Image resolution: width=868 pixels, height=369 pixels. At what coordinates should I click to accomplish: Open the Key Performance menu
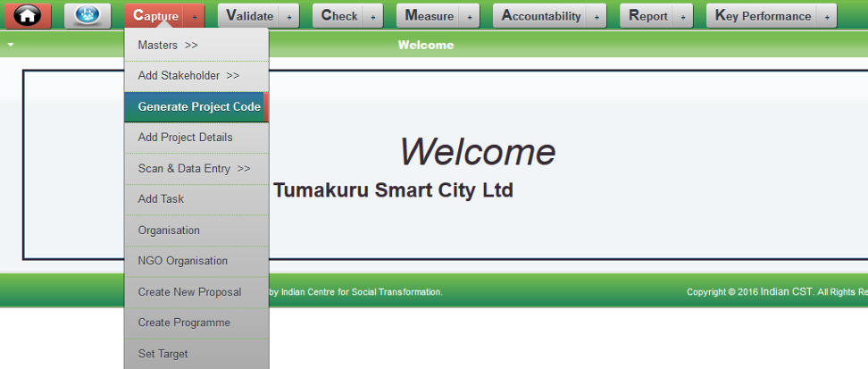[x=763, y=16]
